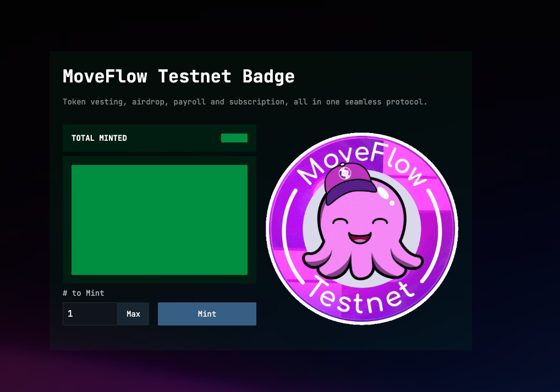Click the Max button
560x392 pixels.
133,314
